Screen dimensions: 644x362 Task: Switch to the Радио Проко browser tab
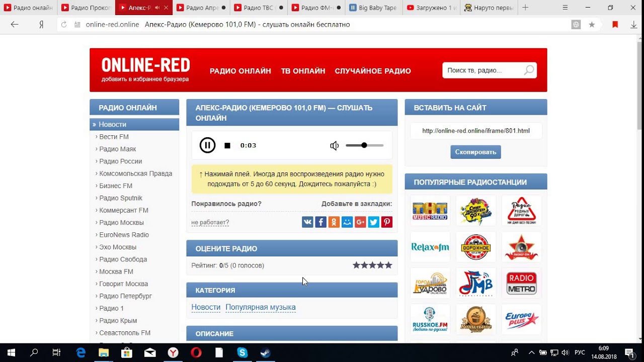(86, 8)
